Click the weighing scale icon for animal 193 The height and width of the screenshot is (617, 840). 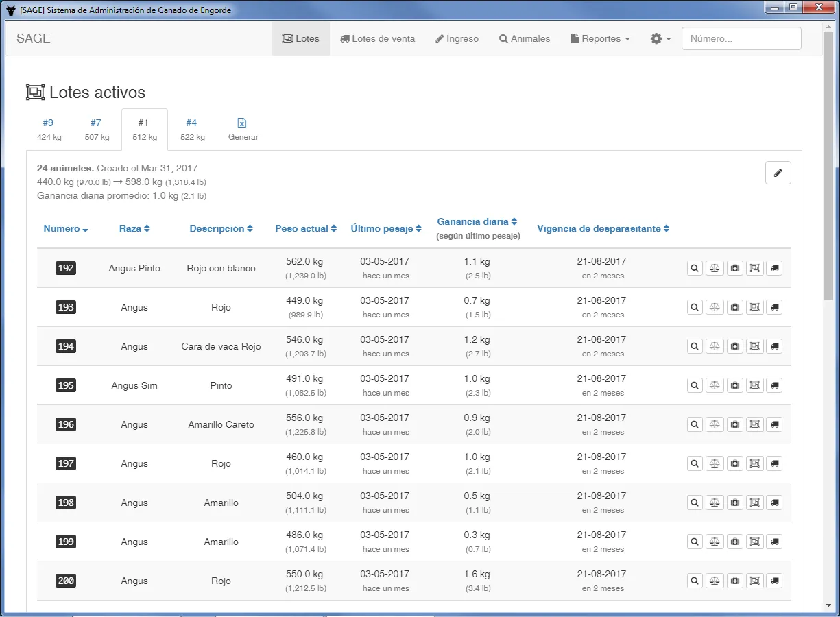point(715,307)
